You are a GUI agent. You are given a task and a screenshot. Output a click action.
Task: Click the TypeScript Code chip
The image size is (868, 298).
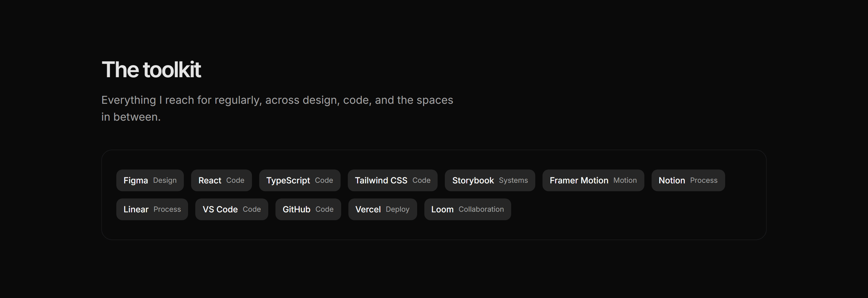(300, 180)
